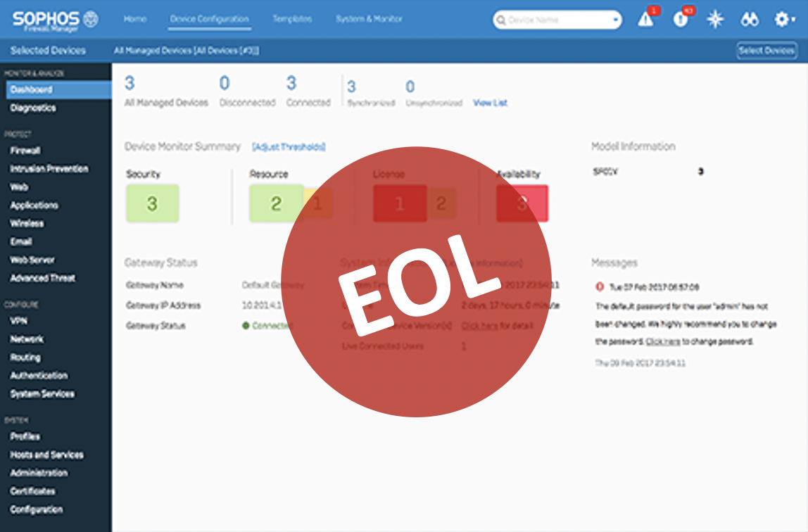Click the red alert icon in Messages
This screenshot has width=808, height=532.
pyautogui.click(x=600, y=287)
